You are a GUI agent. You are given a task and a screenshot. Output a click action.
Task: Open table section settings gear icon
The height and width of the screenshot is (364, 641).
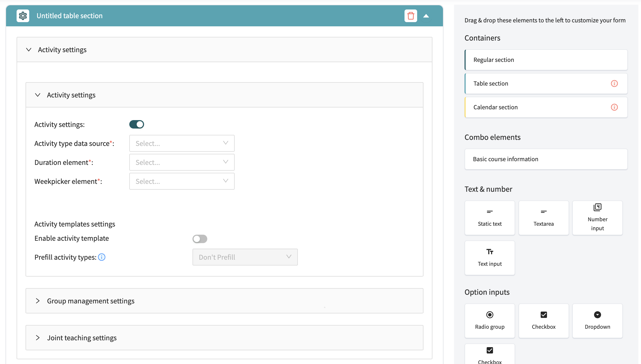click(23, 16)
